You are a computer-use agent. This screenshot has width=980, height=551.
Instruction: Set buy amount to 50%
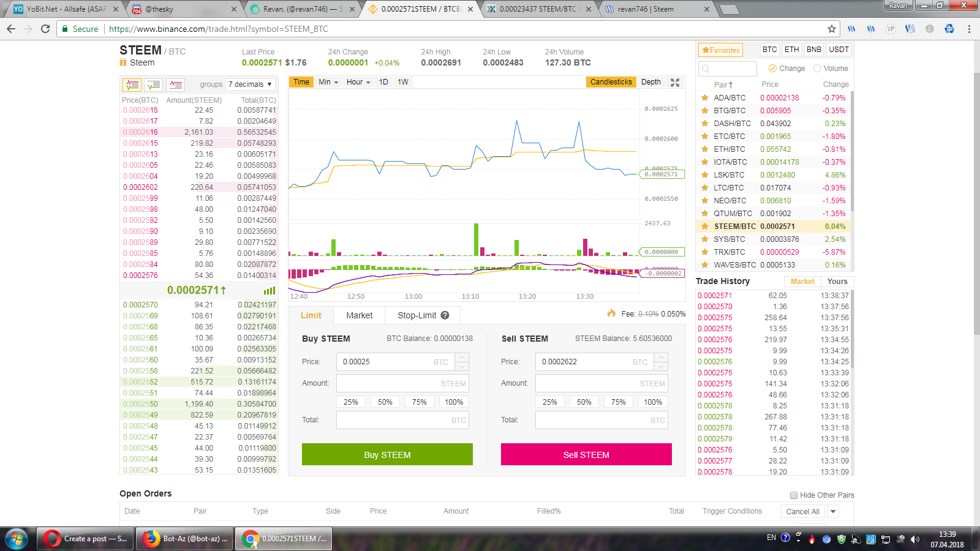[385, 402]
